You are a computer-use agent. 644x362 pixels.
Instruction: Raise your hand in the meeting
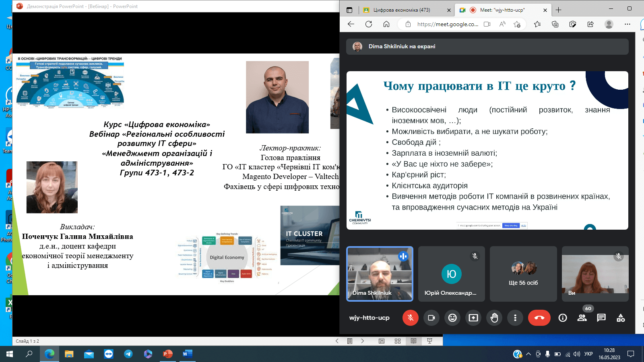[x=494, y=318]
